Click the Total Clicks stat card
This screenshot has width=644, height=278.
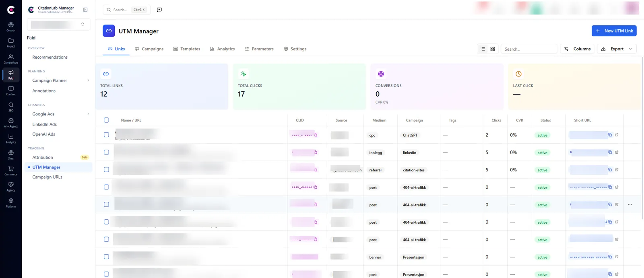tap(299, 86)
